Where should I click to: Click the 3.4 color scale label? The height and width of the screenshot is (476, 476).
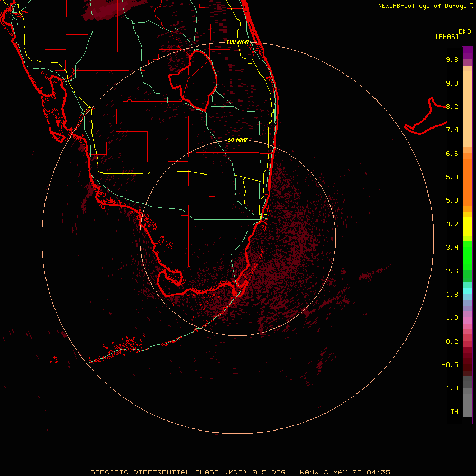click(452, 248)
